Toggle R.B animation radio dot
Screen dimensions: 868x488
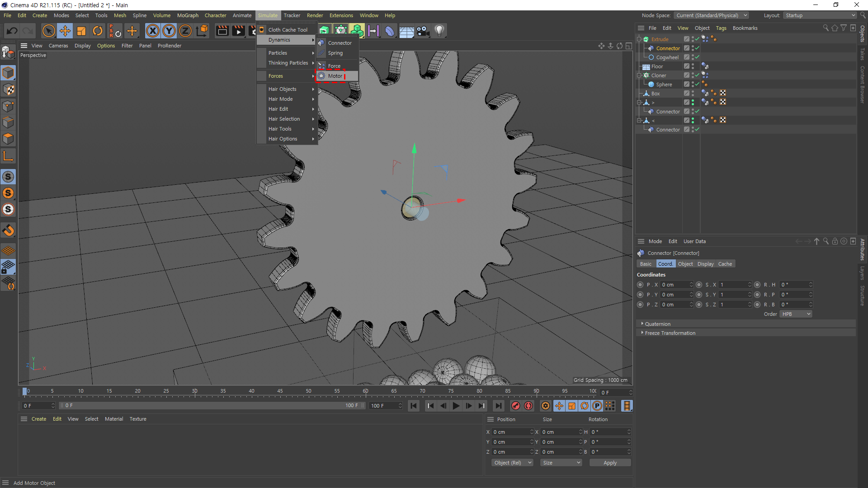point(757,305)
